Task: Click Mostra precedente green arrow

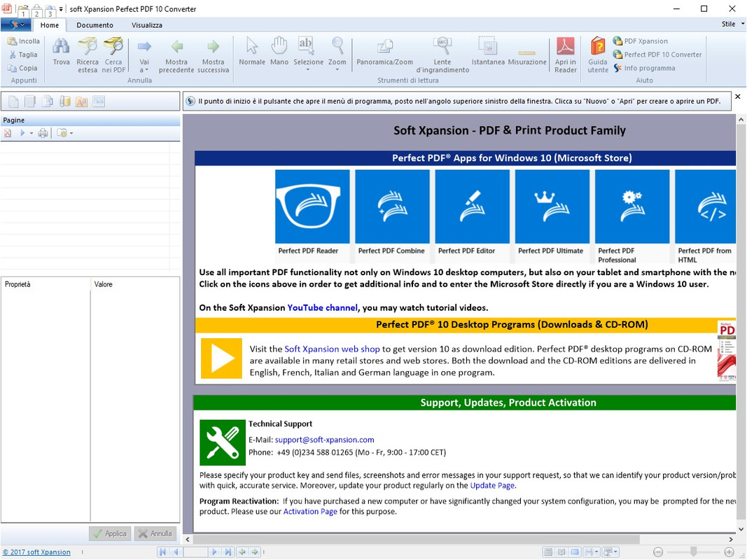Action: (x=176, y=46)
